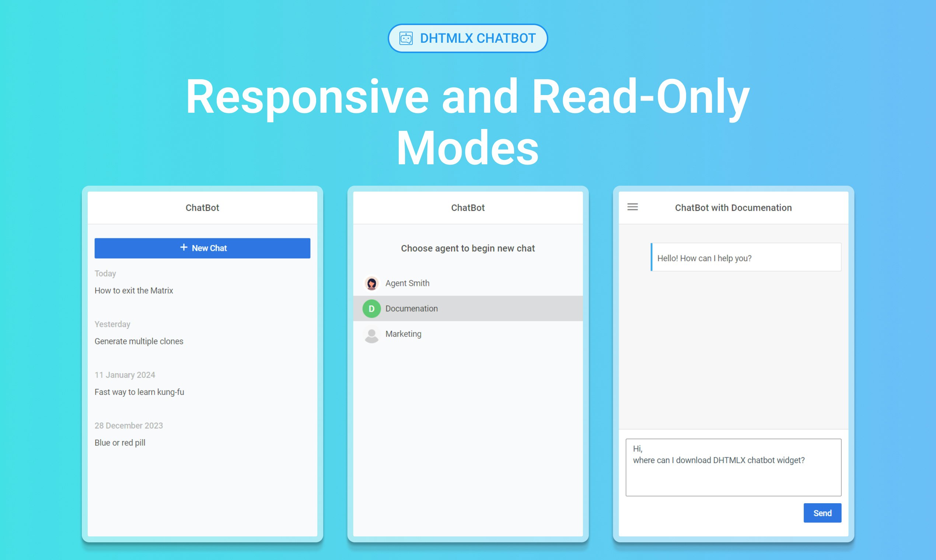The height and width of the screenshot is (560, 936).
Task: Click the plus icon in New Chat
Action: coord(184,248)
